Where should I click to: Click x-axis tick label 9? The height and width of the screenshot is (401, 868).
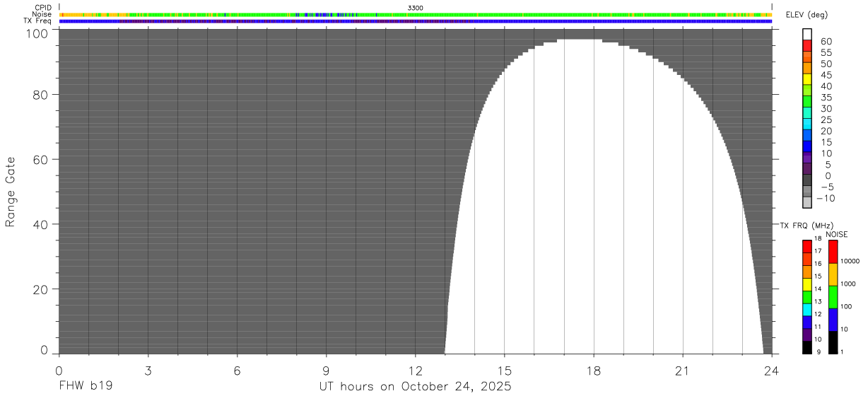[x=326, y=371]
